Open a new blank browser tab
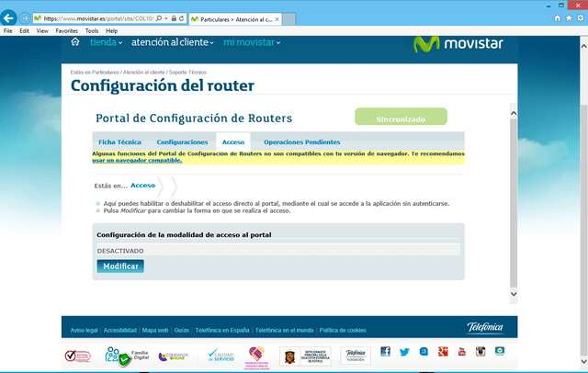 click(288, 19)
